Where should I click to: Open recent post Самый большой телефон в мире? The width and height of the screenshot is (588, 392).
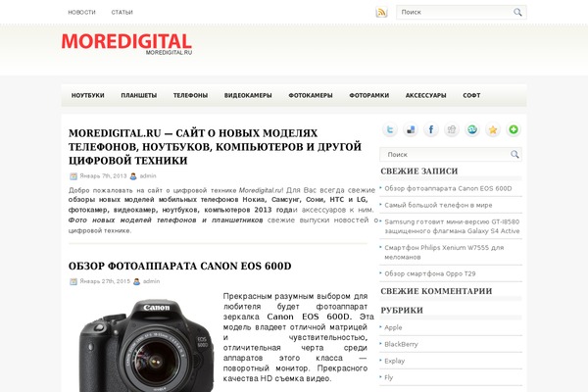438,205
